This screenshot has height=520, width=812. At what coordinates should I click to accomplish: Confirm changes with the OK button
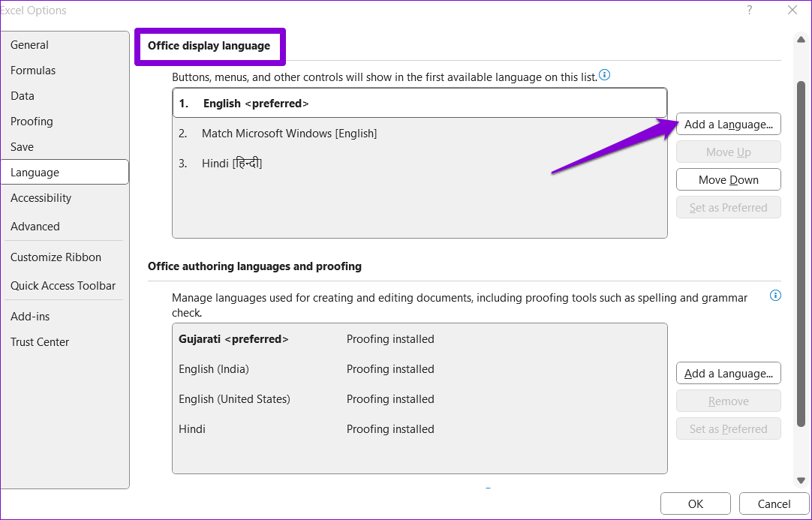695,503
